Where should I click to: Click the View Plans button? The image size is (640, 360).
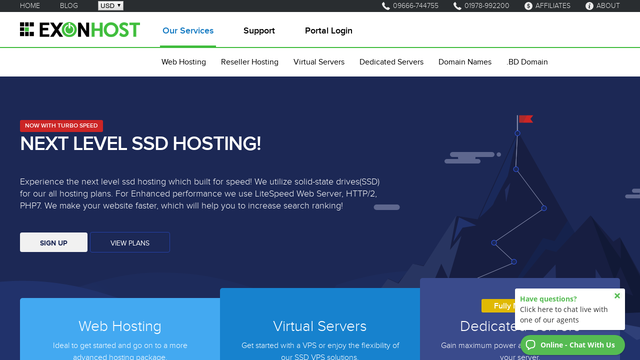pos(130,242)
